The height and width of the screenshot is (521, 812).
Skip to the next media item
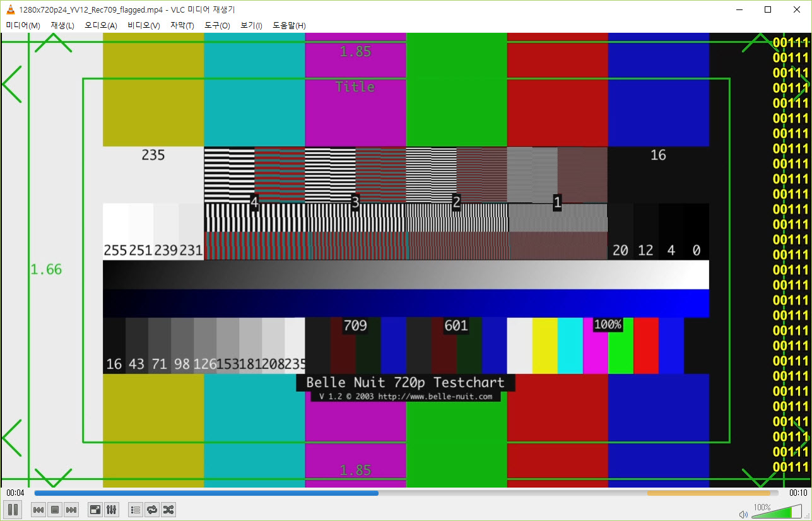tap(71, 509)
